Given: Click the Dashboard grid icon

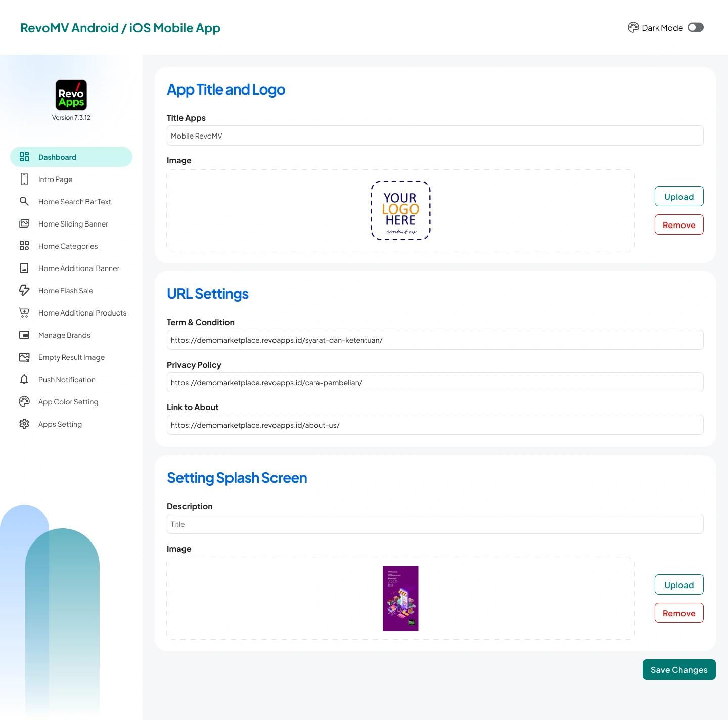Looking at the screenshot, I should click(24, 157).
